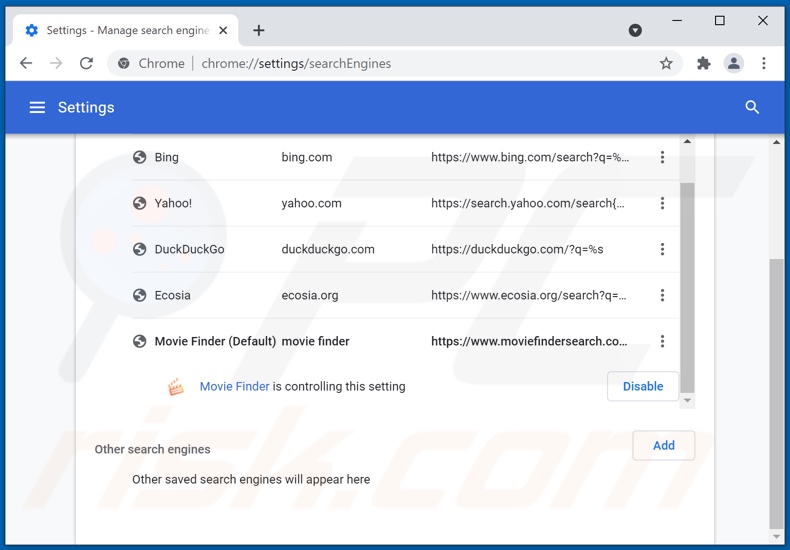Click the duckduckgo.com keyword text
The width and height of the screenshot is (790, 550).
click(327, 249)
